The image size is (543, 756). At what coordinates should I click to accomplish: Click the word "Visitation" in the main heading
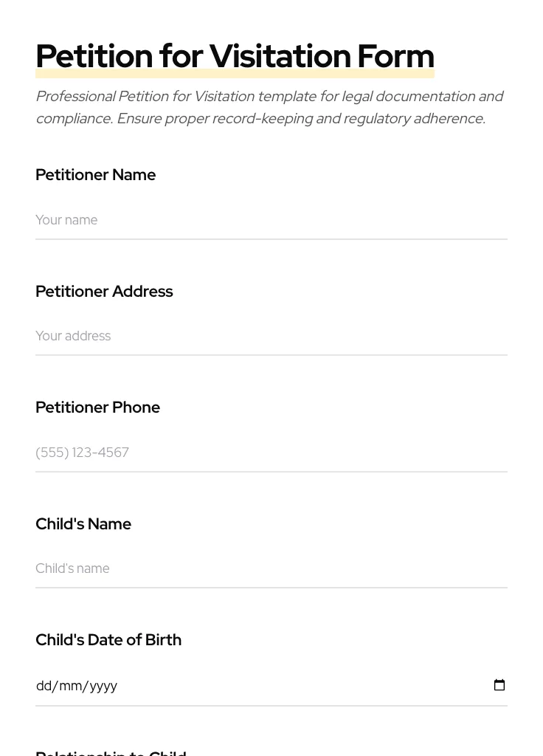tap(280, 56)
